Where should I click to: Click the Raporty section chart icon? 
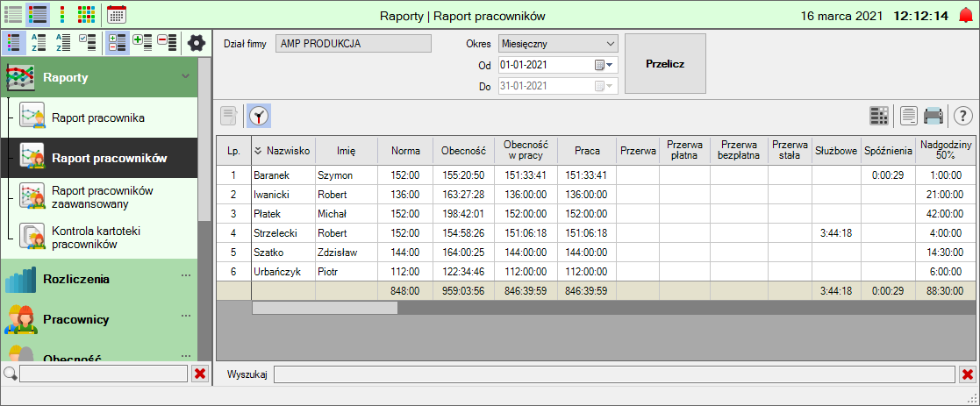(x=20, y=78)
